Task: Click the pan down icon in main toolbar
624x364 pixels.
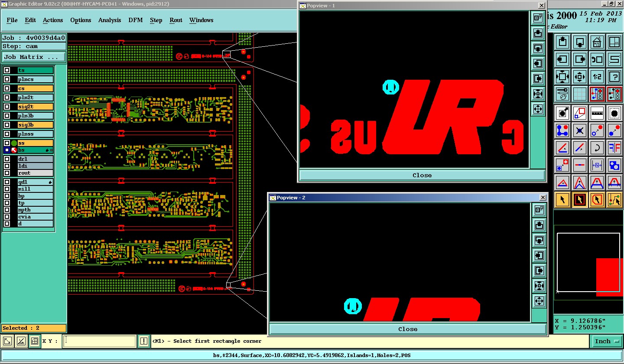Action: pyautogui.click(x=580, y=42)
